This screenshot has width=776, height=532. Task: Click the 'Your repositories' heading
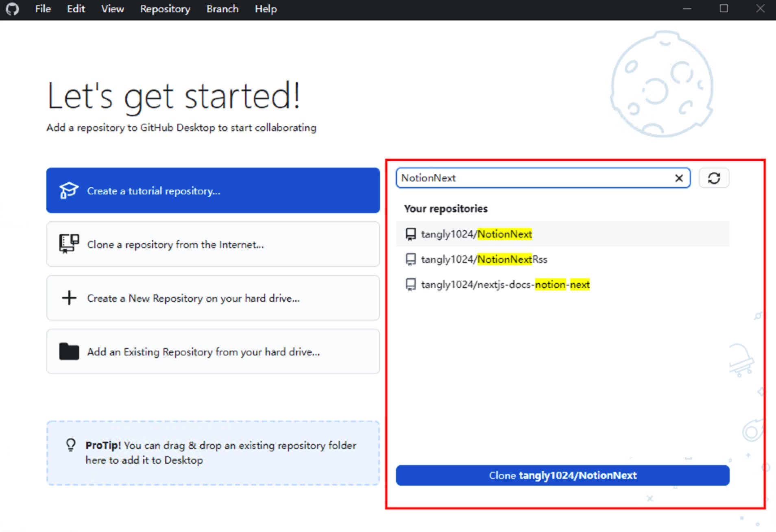(446, 209)
